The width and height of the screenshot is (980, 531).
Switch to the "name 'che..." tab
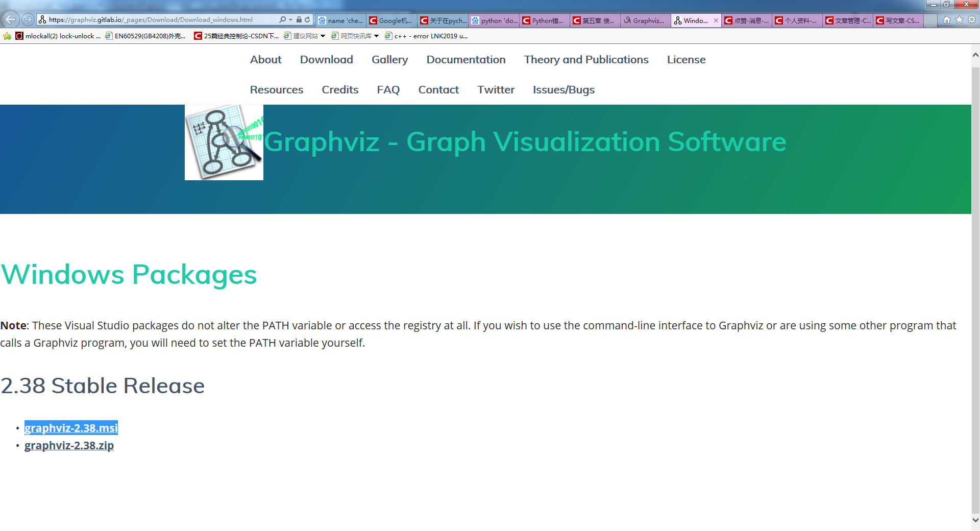[x=340, y=20]
